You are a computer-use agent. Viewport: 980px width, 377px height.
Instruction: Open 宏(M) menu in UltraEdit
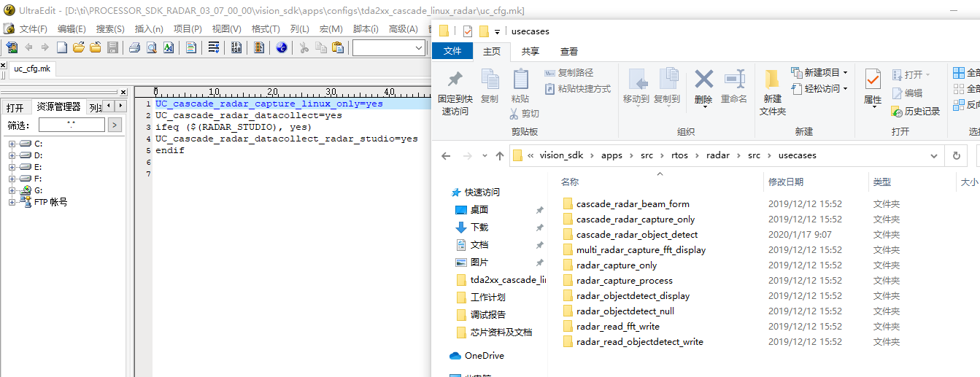[x=331, y=29]
